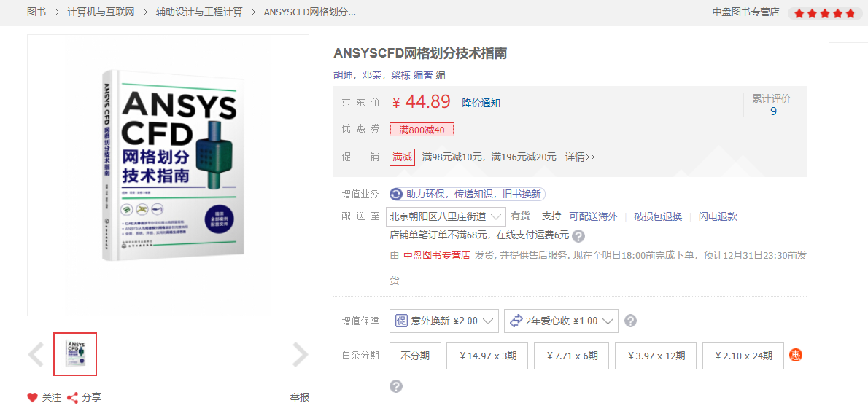Select the ¥14.97 x 3期 installment
The width and height of the screenshot is (868, 411).
(x=487, y=356)
